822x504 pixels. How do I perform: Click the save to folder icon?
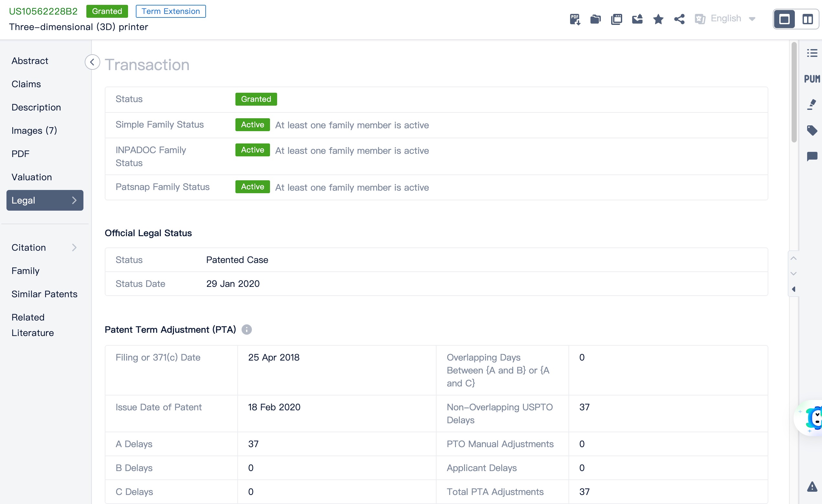[x=596, y=19]
